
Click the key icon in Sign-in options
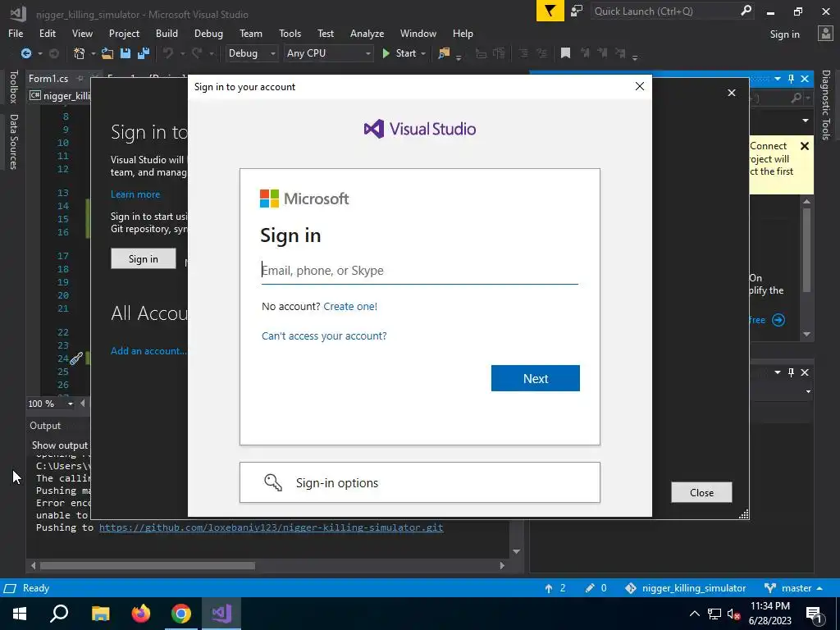273,482
